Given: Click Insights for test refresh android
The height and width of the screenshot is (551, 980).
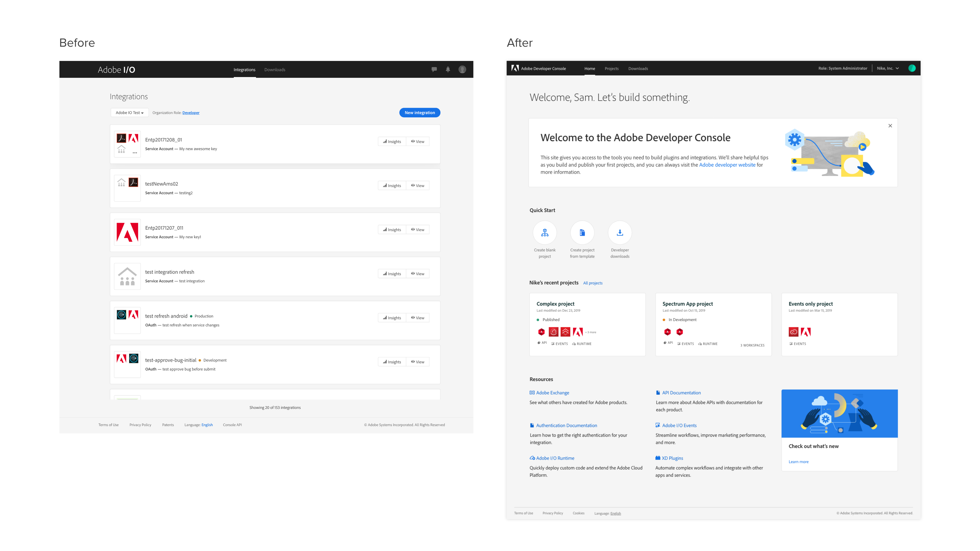Looking at the screenshot, I should click(392, 318).
